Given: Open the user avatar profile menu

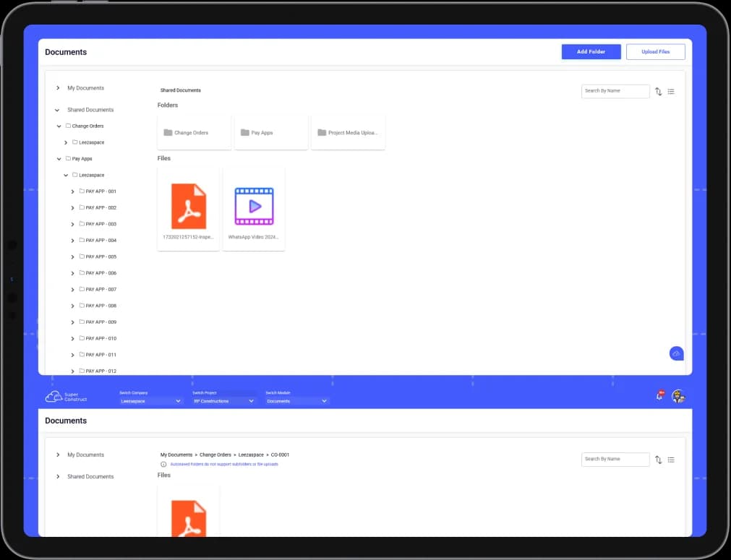Looking at the screenshot, I should point(678,397).
